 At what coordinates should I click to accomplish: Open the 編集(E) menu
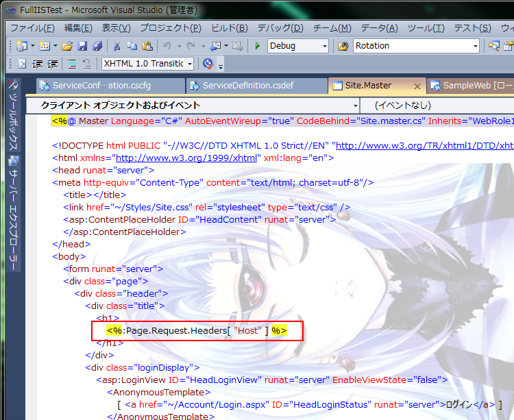(78, 28)
